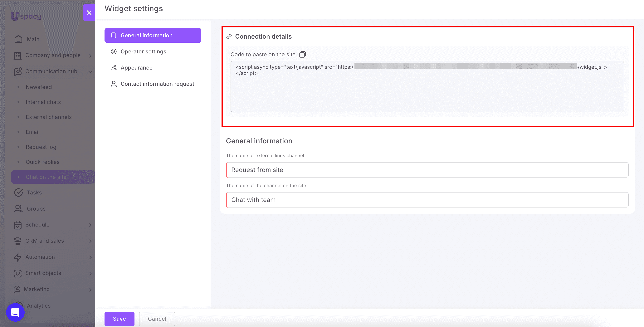The height and width of the screenshot is (327, 644).
Task: Click the Tasks checkmark icon
Action: point(18,193)
